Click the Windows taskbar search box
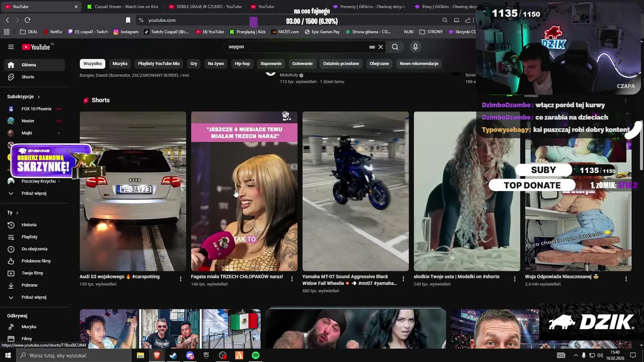The height and width of the screenshot is (362, 644). pos(74,355)
